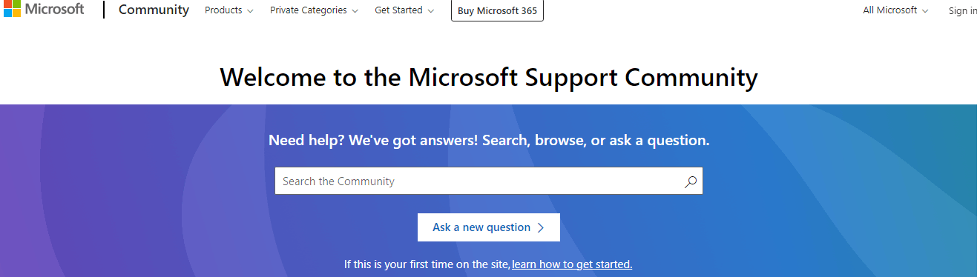Click the Ask a new question button
This screenshot has width=980, height=277.
(x=489, y=227)
